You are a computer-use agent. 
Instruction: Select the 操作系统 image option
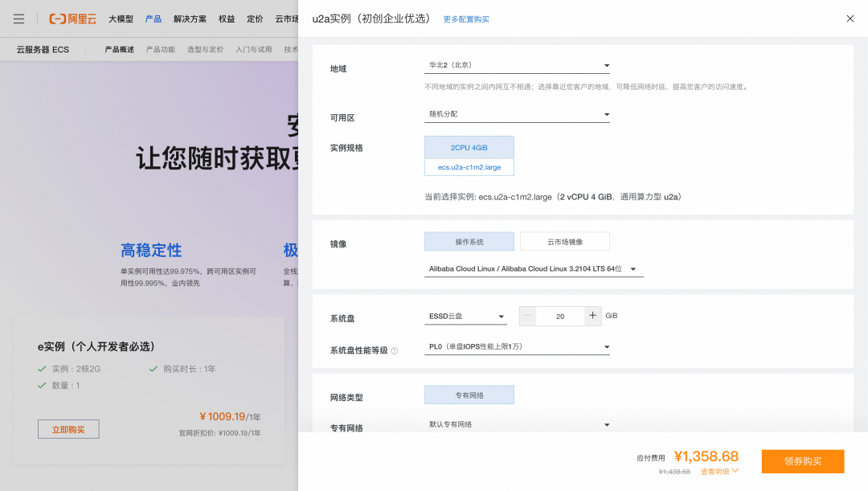(469, 242)
